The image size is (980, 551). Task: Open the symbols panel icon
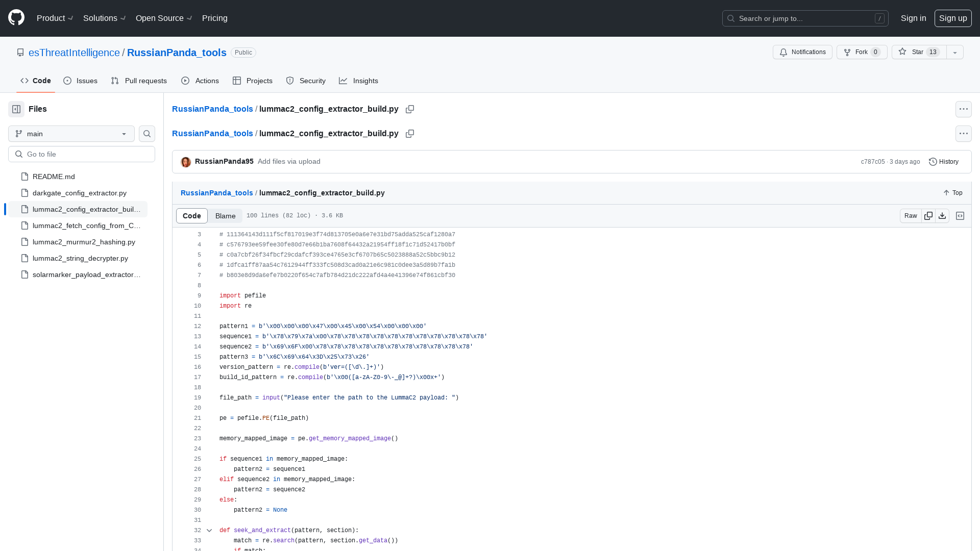click(960, 216)
